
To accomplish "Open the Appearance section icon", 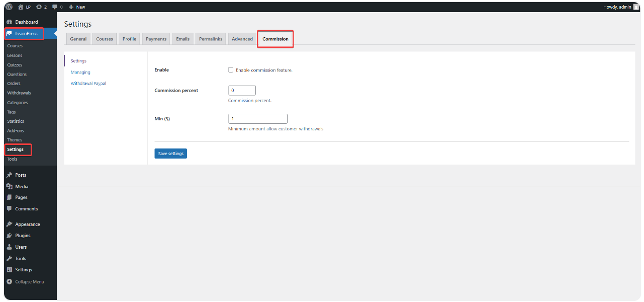I will click(x=11, y=223).
